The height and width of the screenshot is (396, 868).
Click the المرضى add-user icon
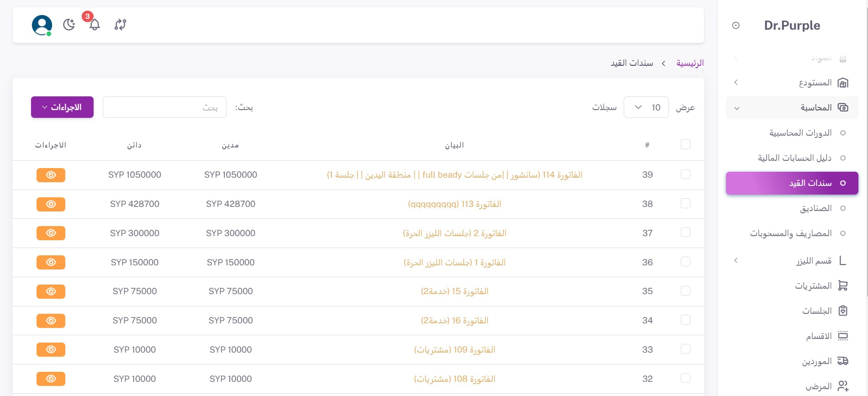(x=843, y=386)
